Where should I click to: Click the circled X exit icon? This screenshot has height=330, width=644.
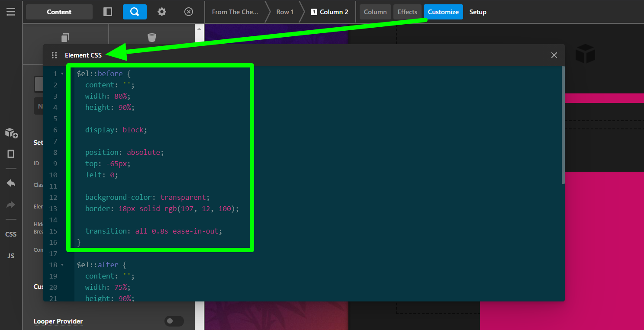point(189,12)
